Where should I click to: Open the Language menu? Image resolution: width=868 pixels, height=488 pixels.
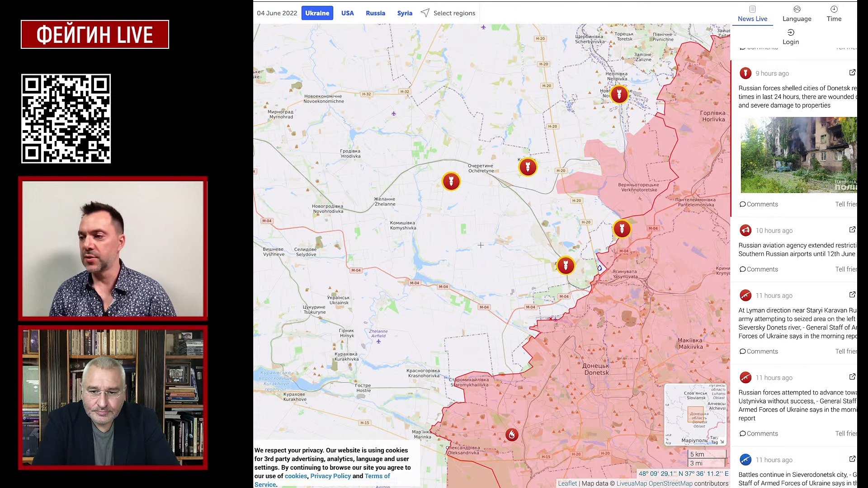coord(797,14)
